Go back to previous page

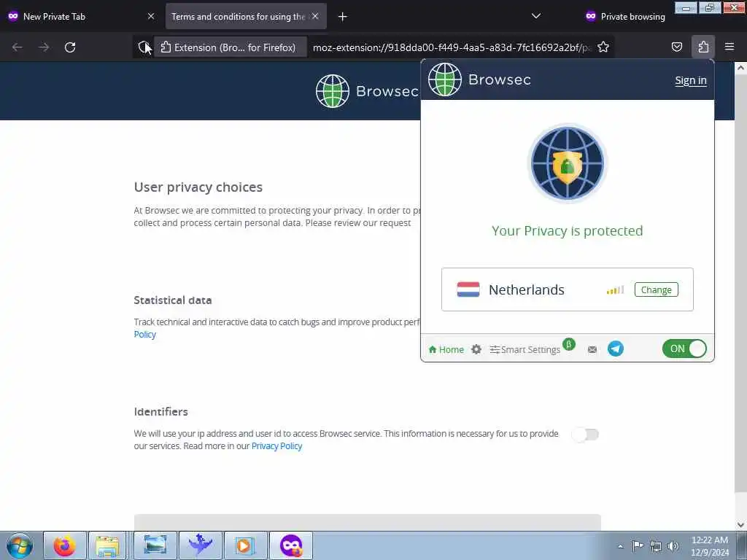click(x=18, y=47)
